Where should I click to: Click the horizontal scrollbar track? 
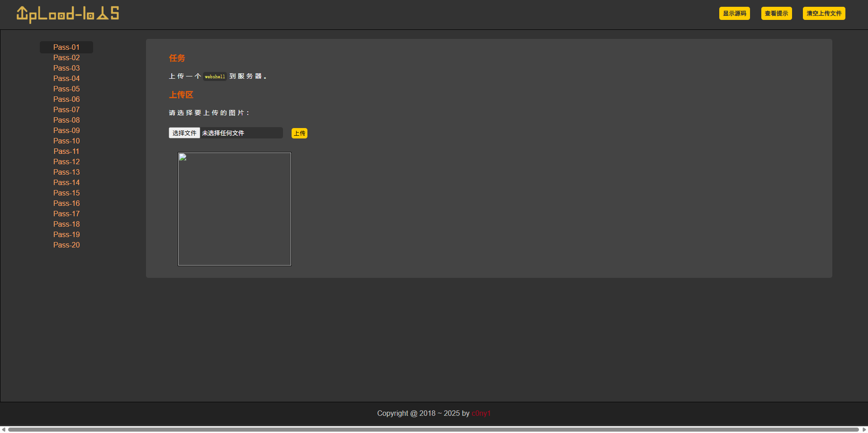tap(434, 429)
